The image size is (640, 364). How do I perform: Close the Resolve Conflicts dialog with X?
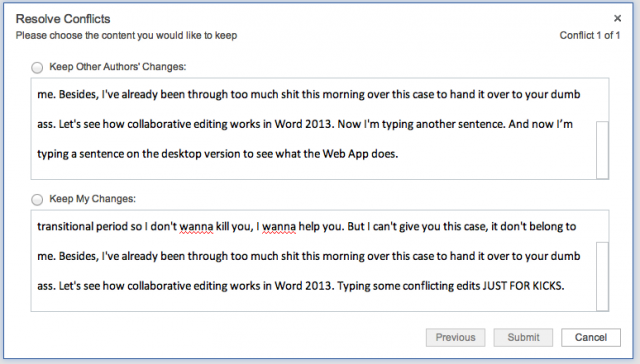[617, 18]
